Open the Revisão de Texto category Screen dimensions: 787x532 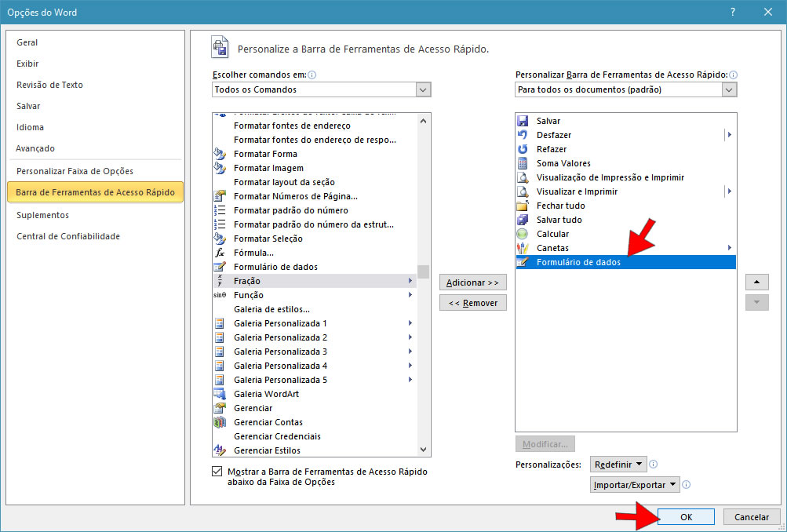(49, 85)
